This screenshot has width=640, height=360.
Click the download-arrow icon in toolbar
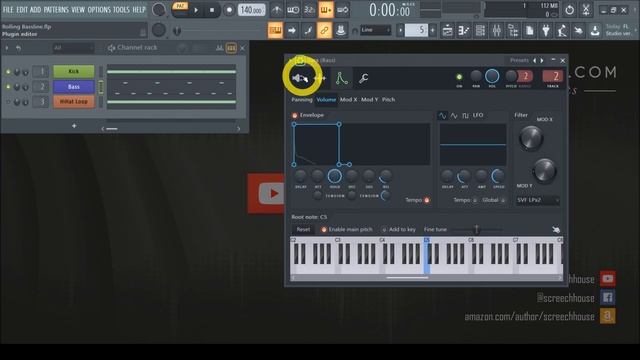595,30
